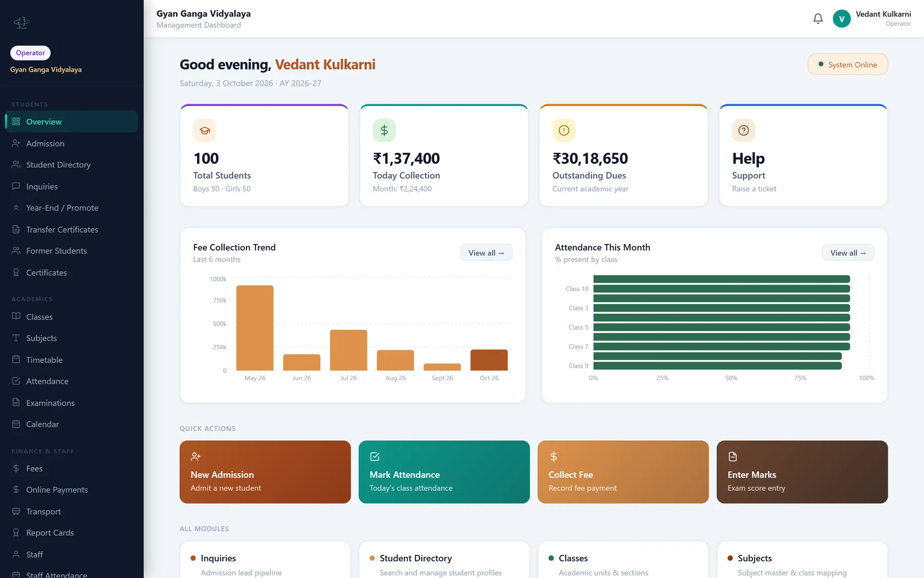Click the Jul 26 fee bar
The image size is (924, 578).
click(x=349, y=350)
